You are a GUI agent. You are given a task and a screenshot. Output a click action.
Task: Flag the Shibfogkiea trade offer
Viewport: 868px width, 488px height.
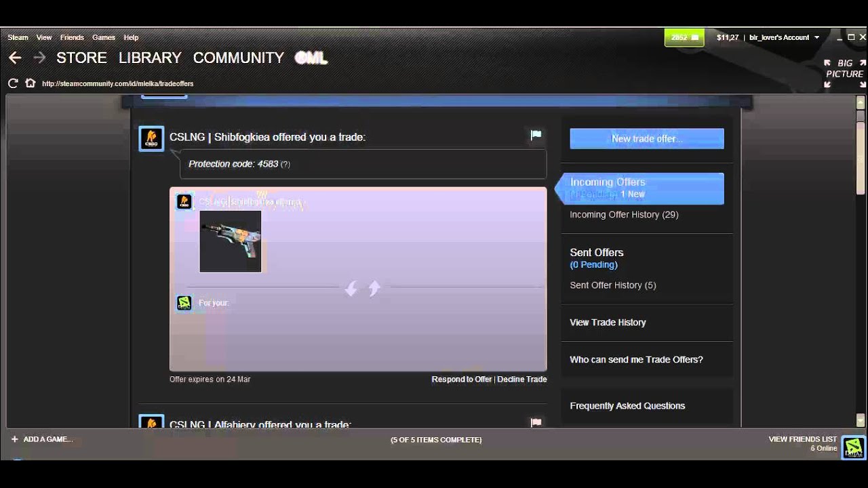click(536, 135)
